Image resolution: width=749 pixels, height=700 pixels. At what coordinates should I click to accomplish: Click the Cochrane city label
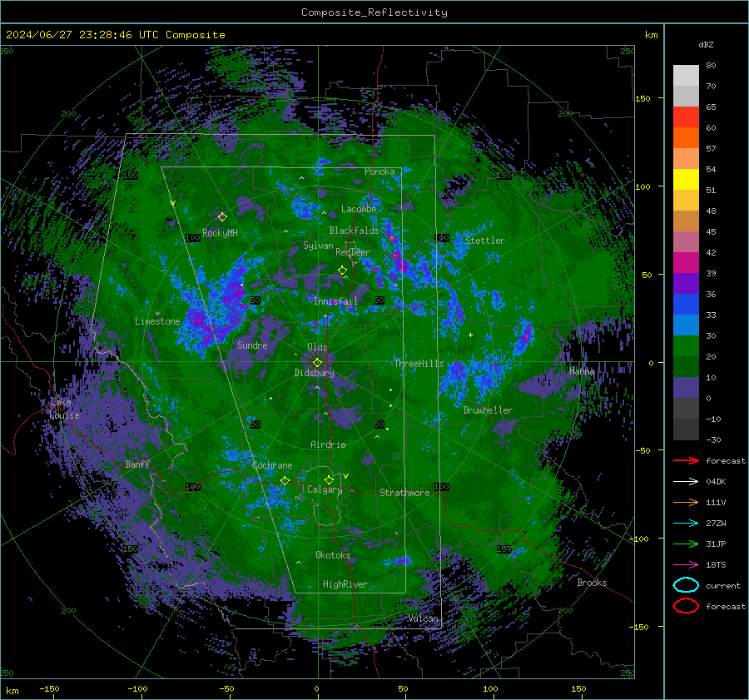coord(272,465)
